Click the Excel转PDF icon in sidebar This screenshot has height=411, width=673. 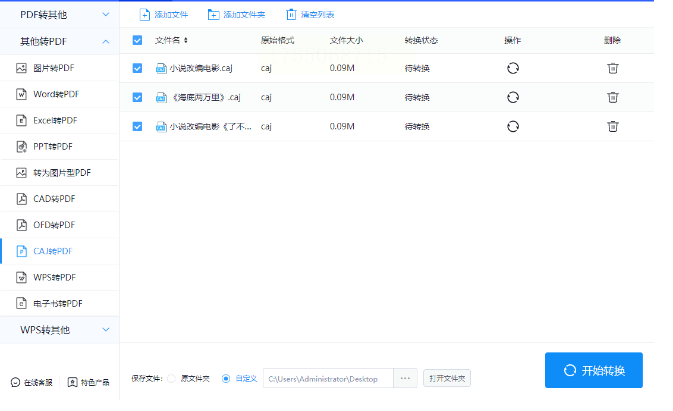[21, 120]
